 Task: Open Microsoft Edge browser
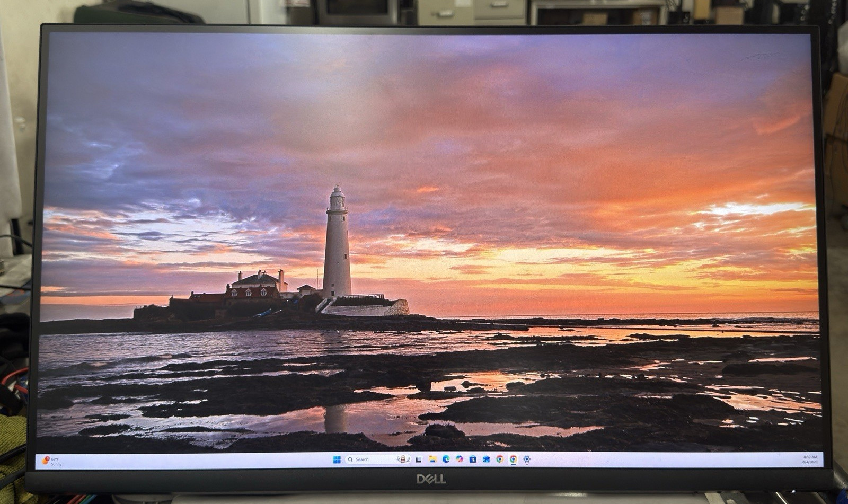pos(446,459)
